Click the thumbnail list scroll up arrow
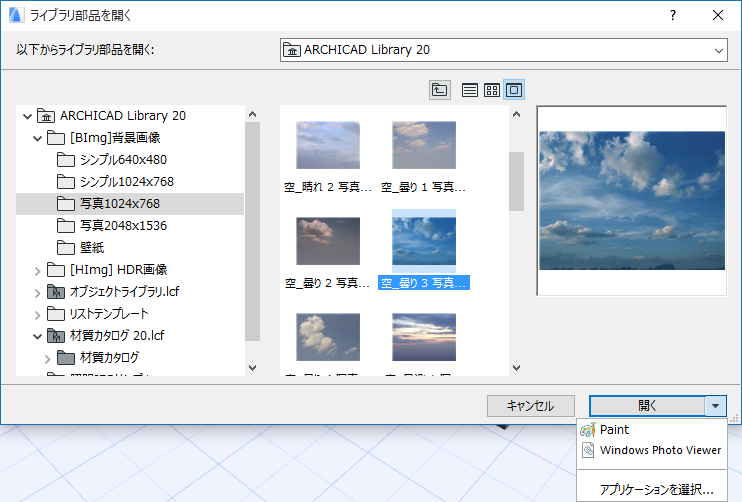This screenshot has width=742, height=502. (516, 114)
